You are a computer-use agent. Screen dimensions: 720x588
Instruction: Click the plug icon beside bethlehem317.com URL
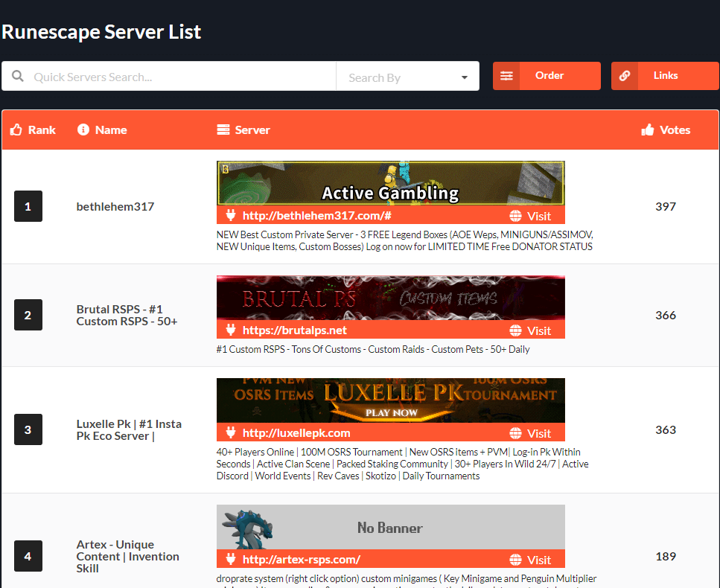click(231, 215)
